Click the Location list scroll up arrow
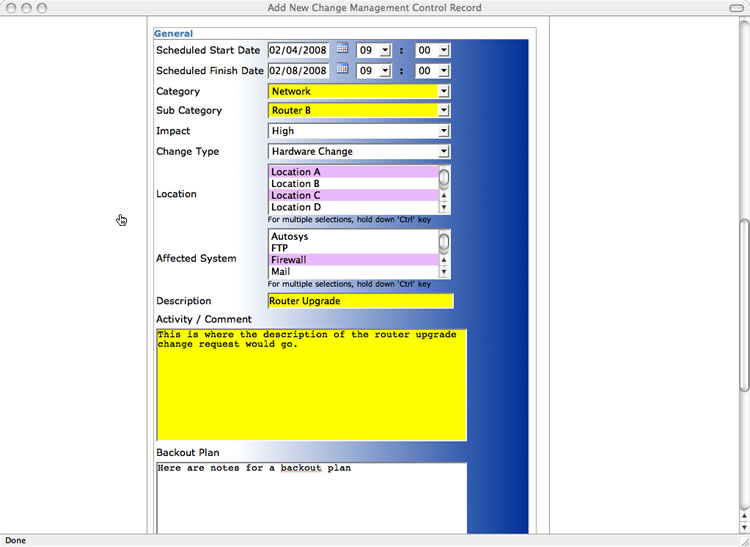 (444, 196)
